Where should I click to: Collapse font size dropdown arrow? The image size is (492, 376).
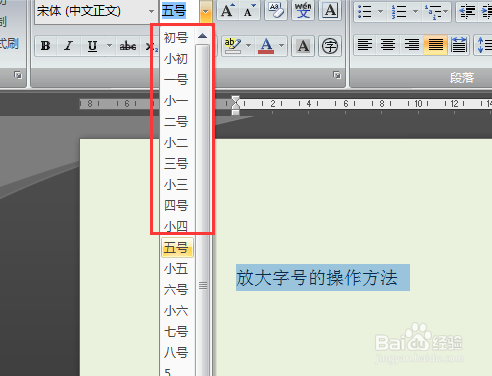pyautogui.click(x=206, y=11)
